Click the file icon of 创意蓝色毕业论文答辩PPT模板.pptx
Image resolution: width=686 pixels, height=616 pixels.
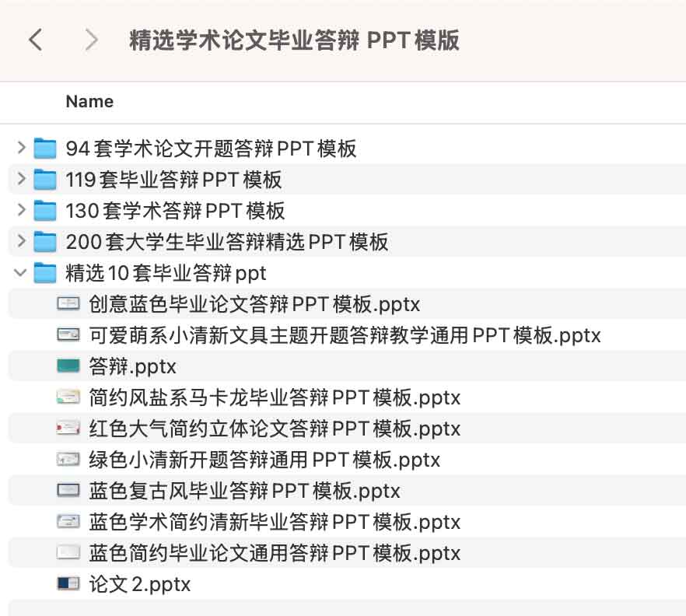(69, 303)
